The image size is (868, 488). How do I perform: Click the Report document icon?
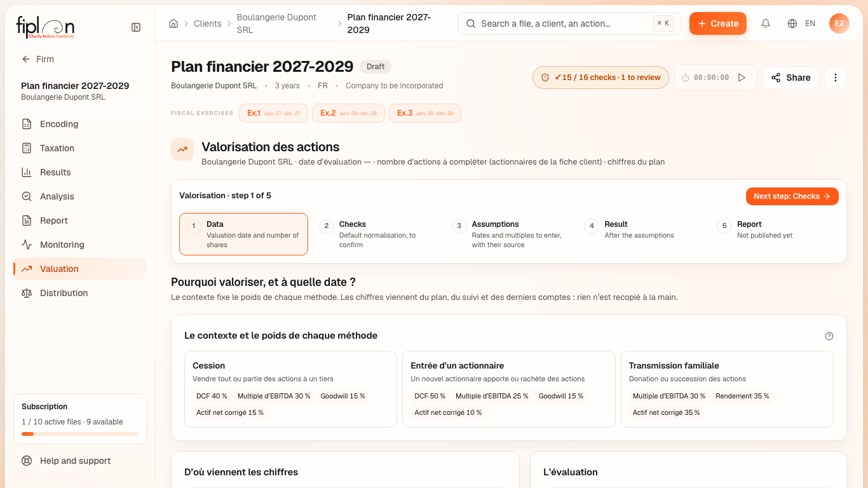[27, 220]
